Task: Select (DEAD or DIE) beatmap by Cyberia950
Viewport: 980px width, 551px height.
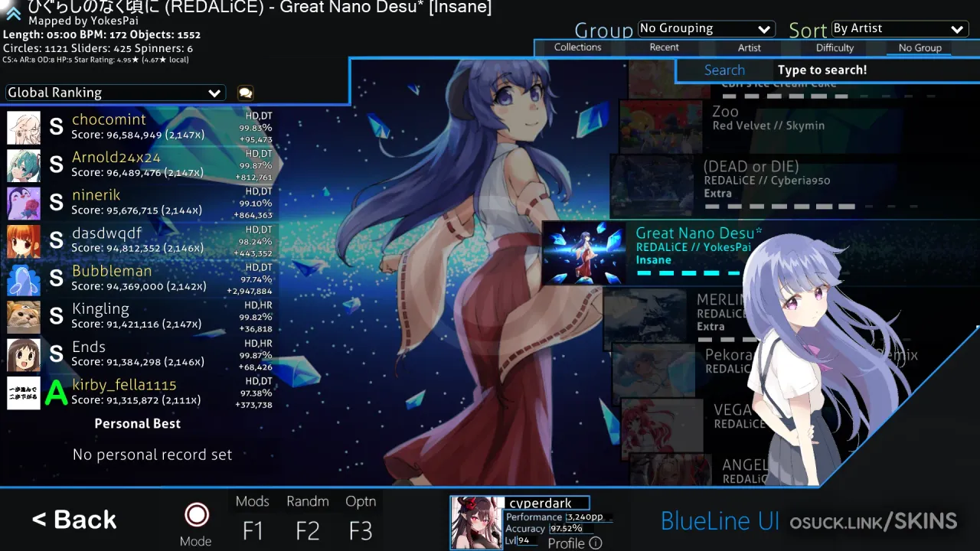Action: pyautogui.click(x=796, y=184)
